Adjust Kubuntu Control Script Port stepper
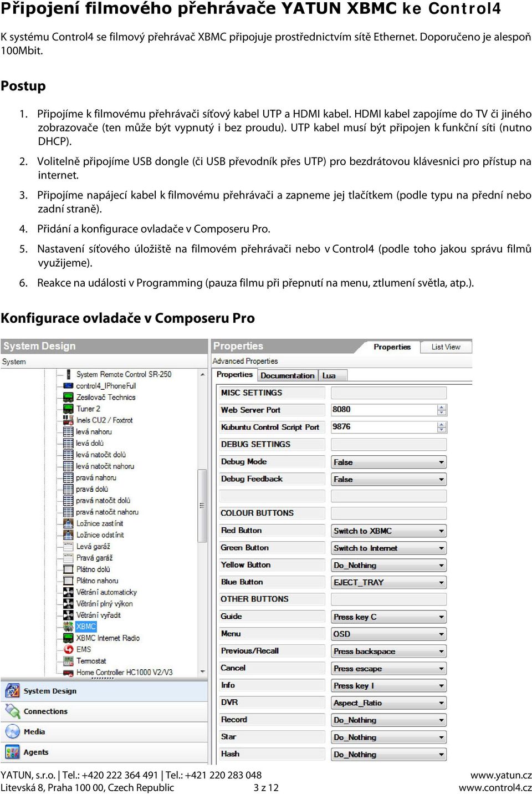Viewport: 532px width, 794px height. click(442, 427)
